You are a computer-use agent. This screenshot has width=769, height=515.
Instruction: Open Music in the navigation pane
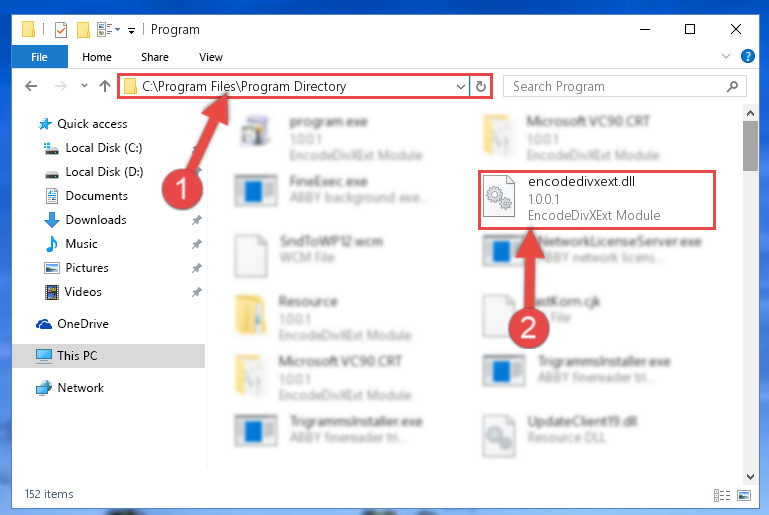click(81, 244)
